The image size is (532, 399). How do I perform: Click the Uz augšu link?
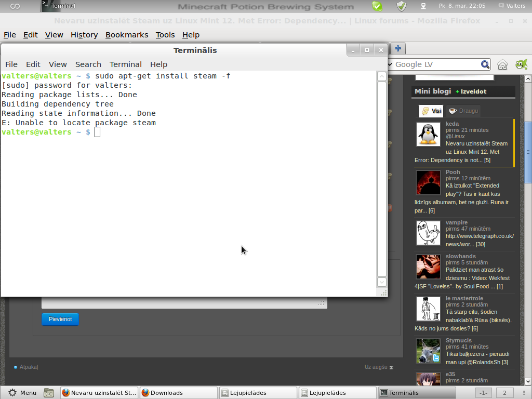[x=376, y=367]
